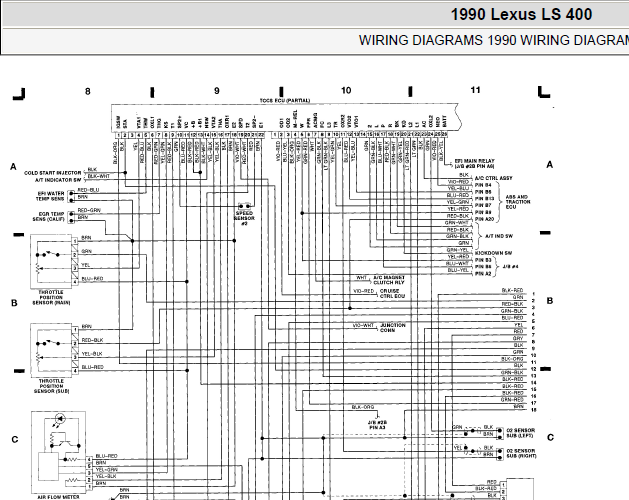
Task: Click "O2 SENSOR SUB (RIGHT)" label
Action: [x=521, y=453]
